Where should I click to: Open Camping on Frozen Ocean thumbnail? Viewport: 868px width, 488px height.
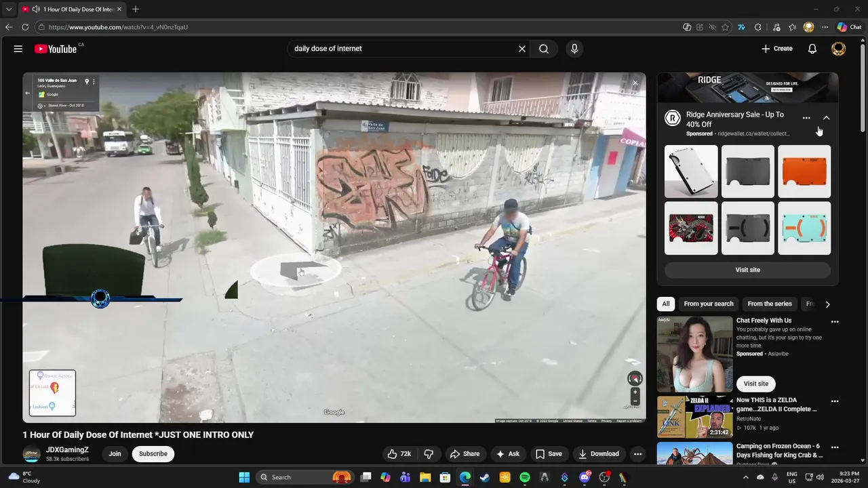[x=694, y=453]
